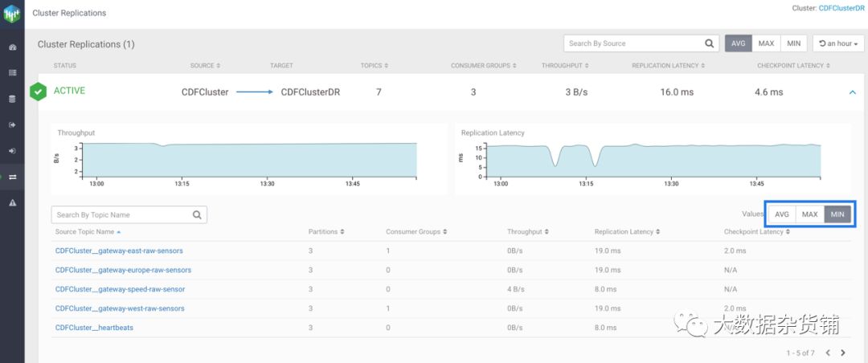The image size is (868, 363).
Task: Select the Cluster Replications sidebar icon
Action: point(12,177)
